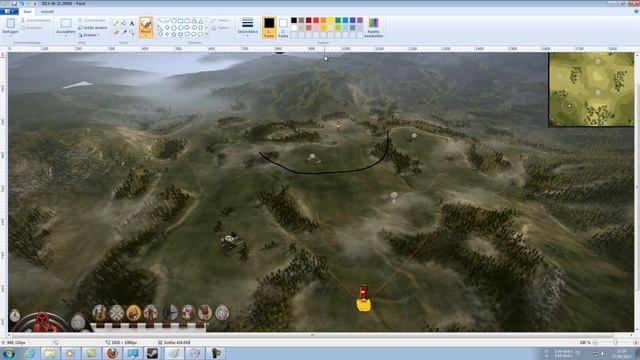Click the Kopieren copy button

[x=32, y=28]
